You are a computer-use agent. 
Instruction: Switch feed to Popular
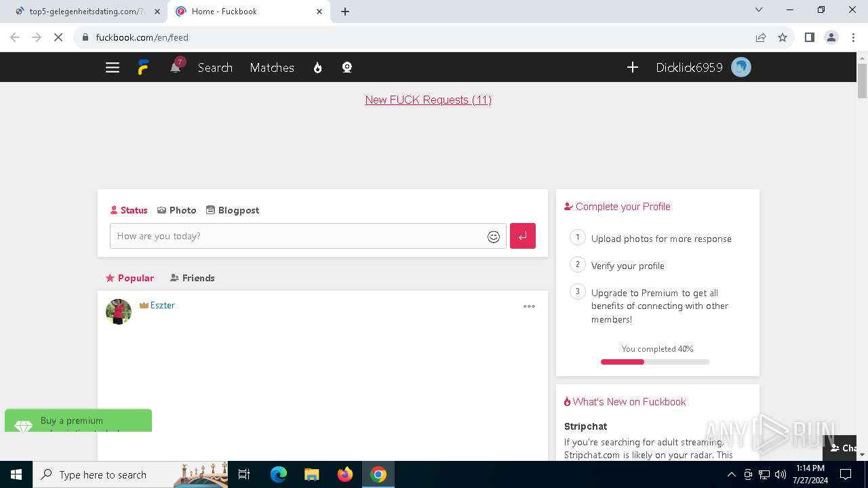(x=130, y=278)
